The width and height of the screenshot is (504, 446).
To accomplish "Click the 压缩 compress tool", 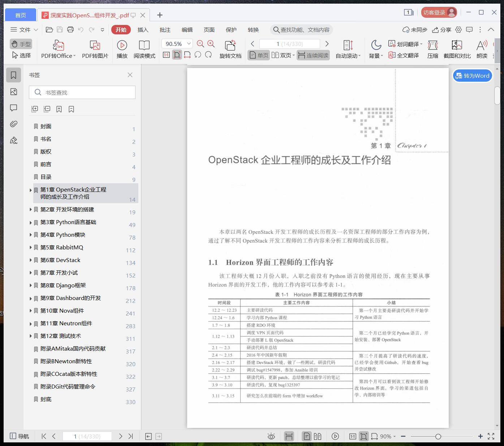I will pyautogui.click(x=433, y=49).
